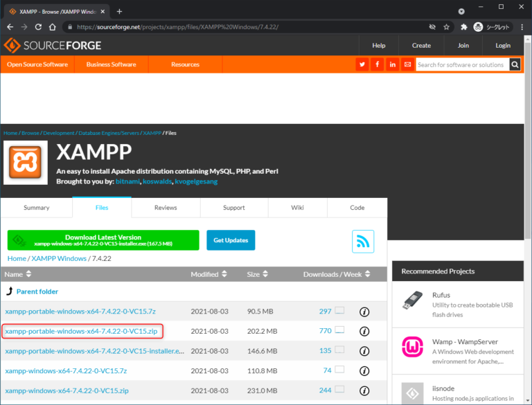532x405 pixels.
Task: Go to Parent folder
Action: click(x=37, y=291)
